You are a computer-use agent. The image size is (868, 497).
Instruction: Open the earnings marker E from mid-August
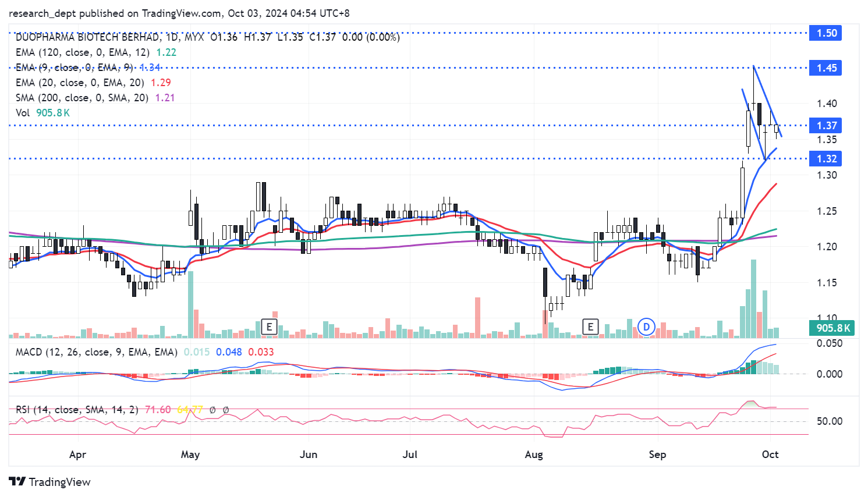click(590, 326)
